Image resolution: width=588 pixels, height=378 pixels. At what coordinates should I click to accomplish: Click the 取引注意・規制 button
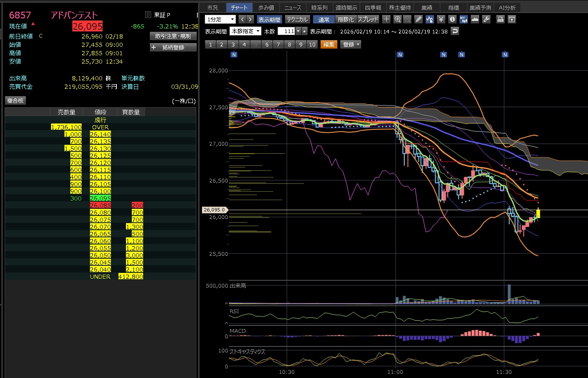pyautogui.click(x=173, y=36)
